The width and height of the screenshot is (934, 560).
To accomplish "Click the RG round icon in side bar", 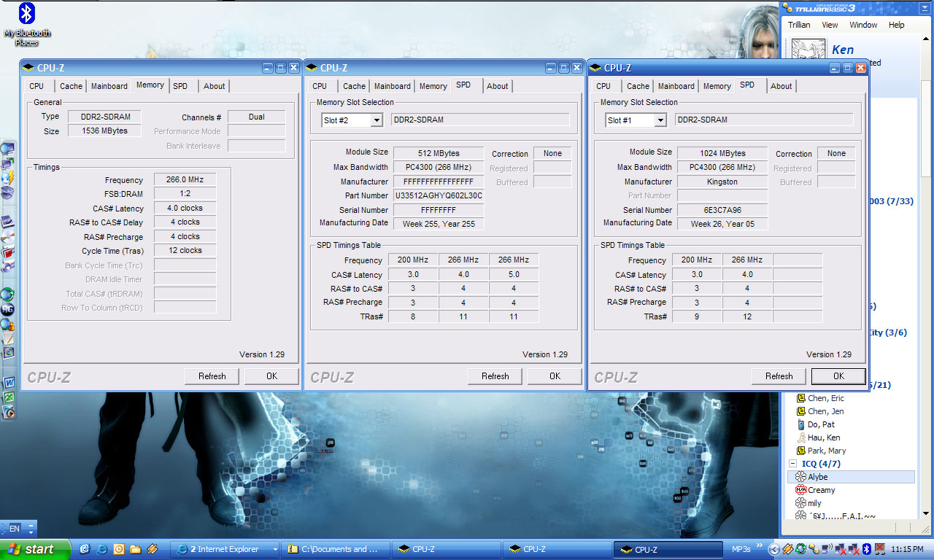I will point(8,309).
